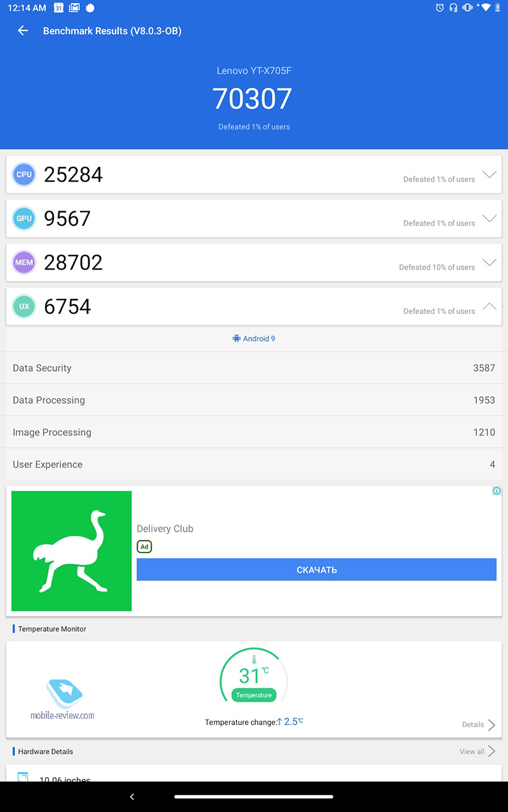Select the Image Processing row
The image size is (508, 812).
click(x=254, y=432)
